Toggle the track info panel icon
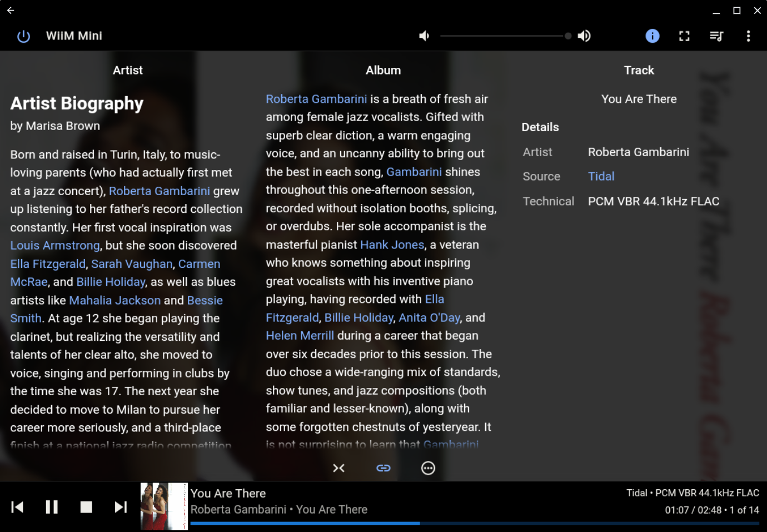Viewport: 767px width, 532px height. 653,36
